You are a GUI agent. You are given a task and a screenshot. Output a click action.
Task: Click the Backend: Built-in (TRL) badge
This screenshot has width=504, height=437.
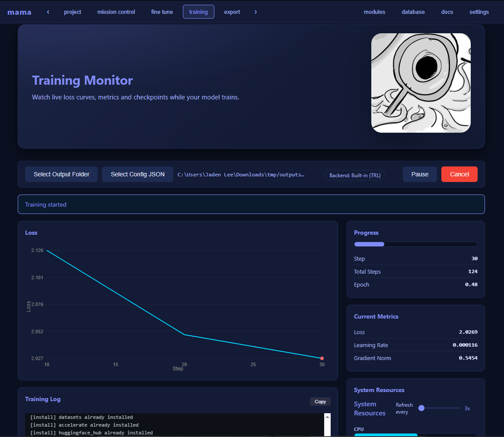pos(355,175)
